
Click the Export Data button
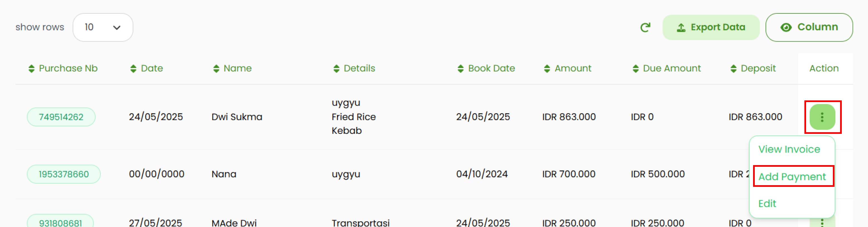pos(711,27)
